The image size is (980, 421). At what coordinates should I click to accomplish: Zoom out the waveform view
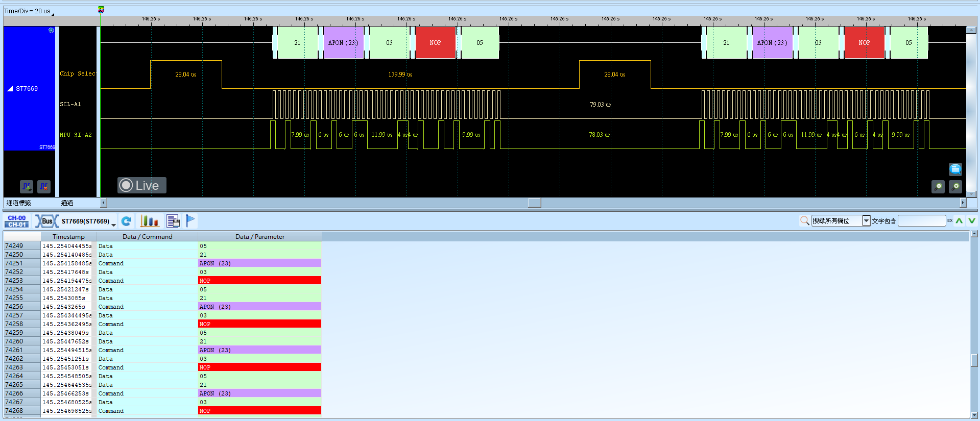(938, 187)
